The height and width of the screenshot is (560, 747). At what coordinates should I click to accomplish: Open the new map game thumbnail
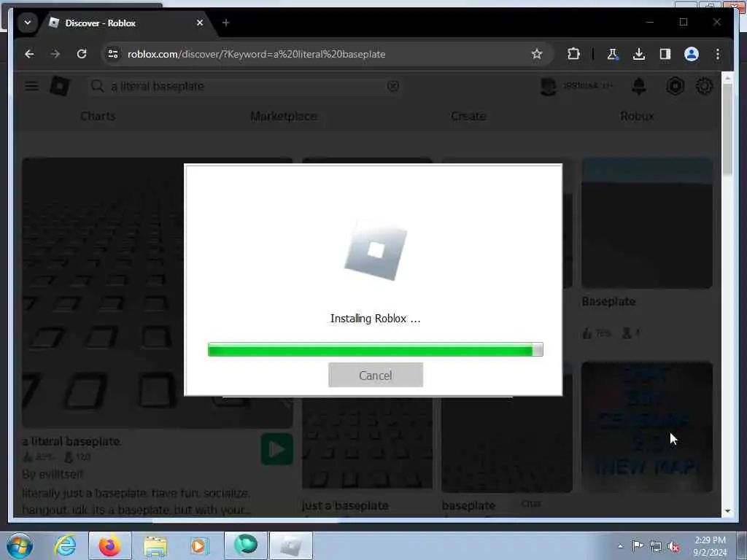click(x=647, y=427)
